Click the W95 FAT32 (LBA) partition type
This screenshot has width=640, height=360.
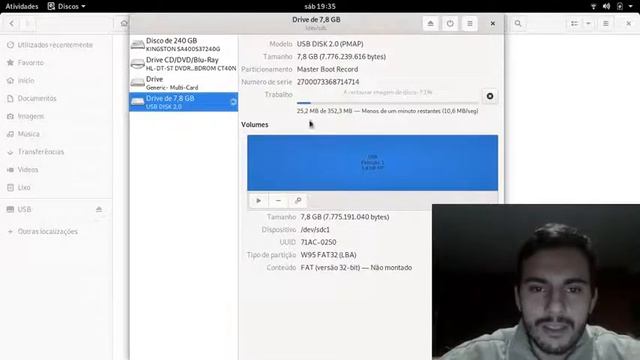pos(329,255)
